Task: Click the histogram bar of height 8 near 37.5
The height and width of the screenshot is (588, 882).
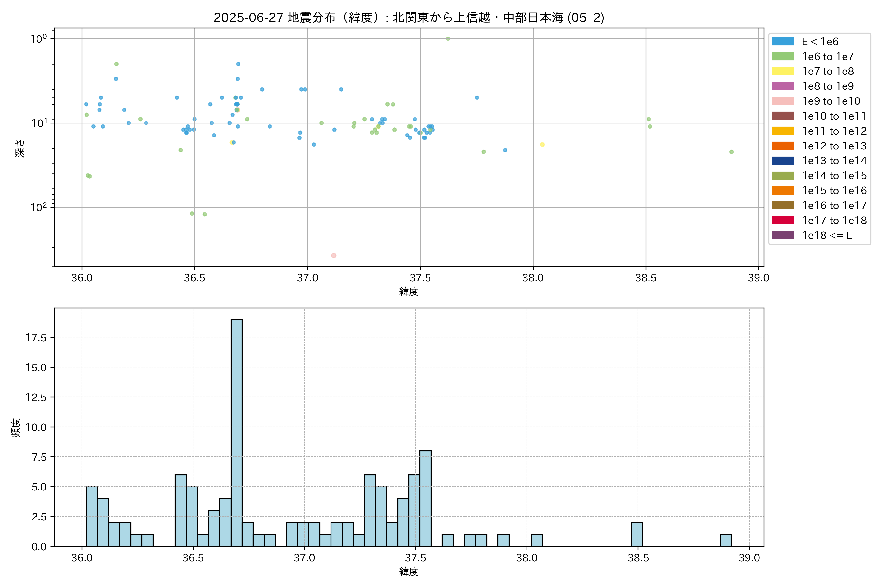Action: [x=425, y=498]
